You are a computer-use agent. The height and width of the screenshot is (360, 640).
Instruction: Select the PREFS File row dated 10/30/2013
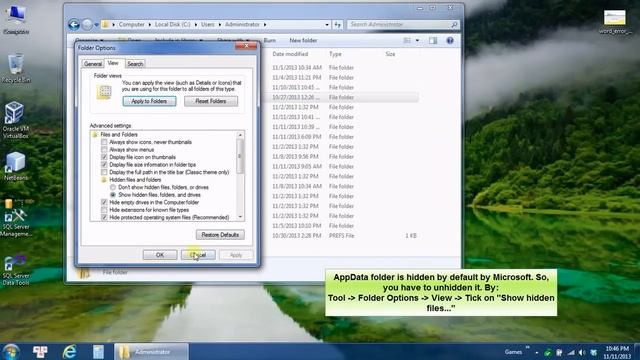tap(344, 236)
